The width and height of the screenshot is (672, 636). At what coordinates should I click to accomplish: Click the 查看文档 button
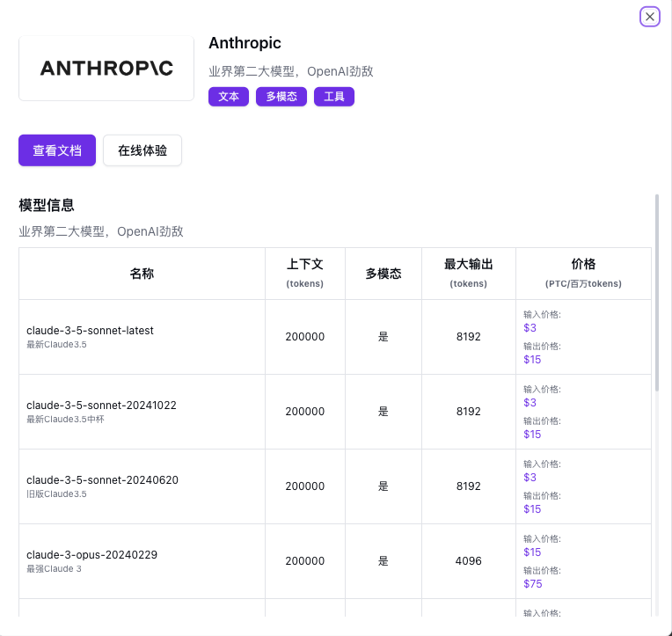tap(57, 150)
